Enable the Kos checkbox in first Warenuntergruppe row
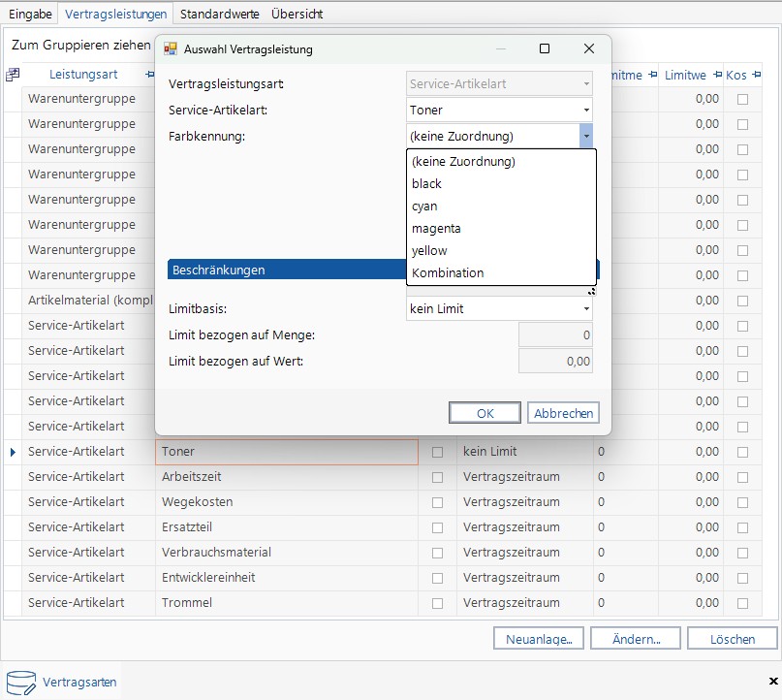This screenshot has width=782, height=700. [742, 99]
